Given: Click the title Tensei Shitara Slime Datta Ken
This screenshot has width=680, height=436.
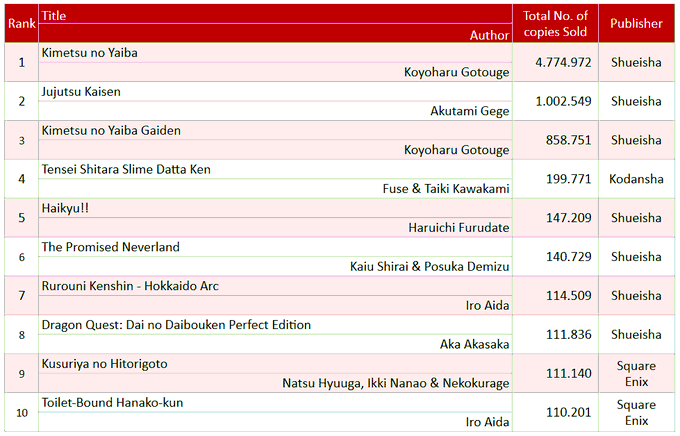Looking at the screenshot, I should point(126,170).
